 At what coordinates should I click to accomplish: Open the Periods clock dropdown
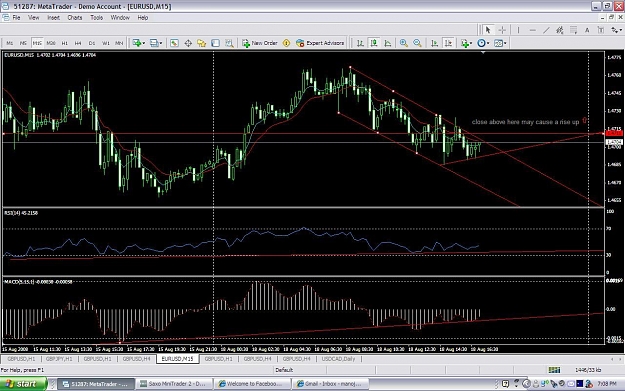tap(483, 43)
